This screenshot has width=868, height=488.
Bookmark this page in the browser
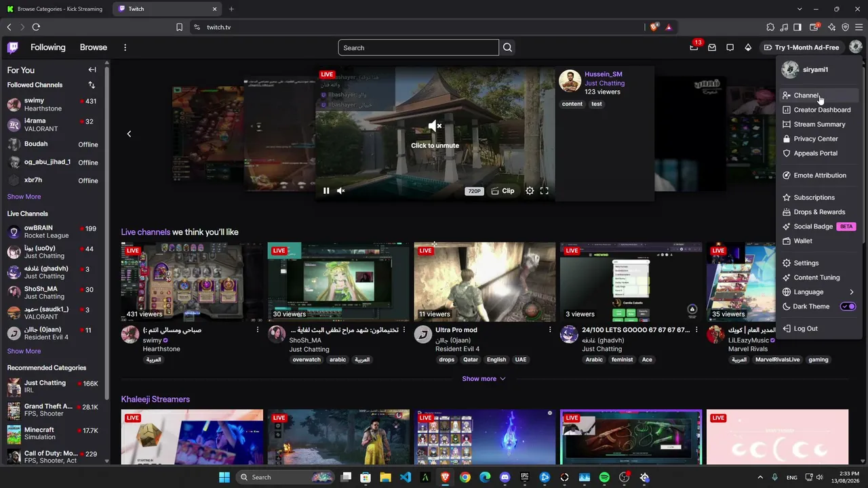179,27
